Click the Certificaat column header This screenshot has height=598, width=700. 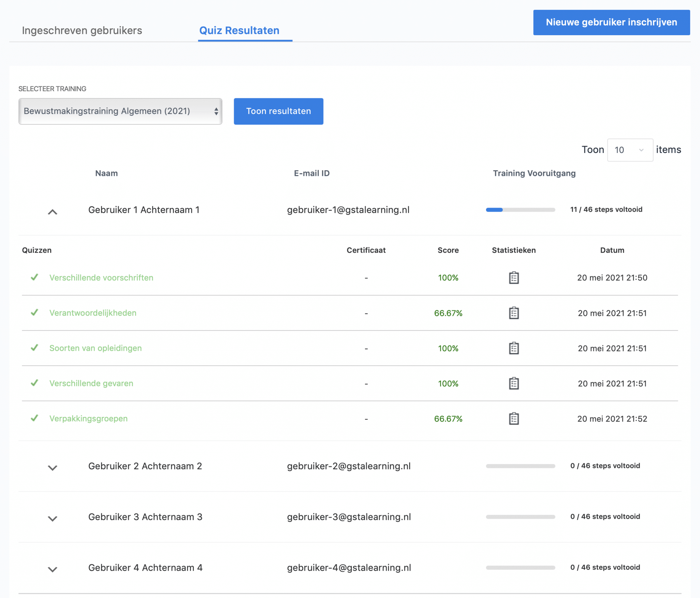(x=366, y=250)
